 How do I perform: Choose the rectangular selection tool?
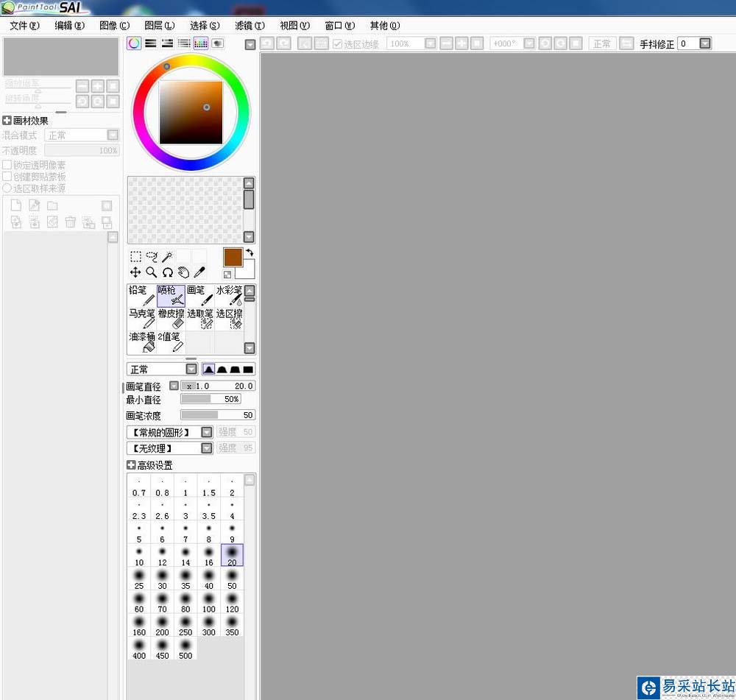135,256
